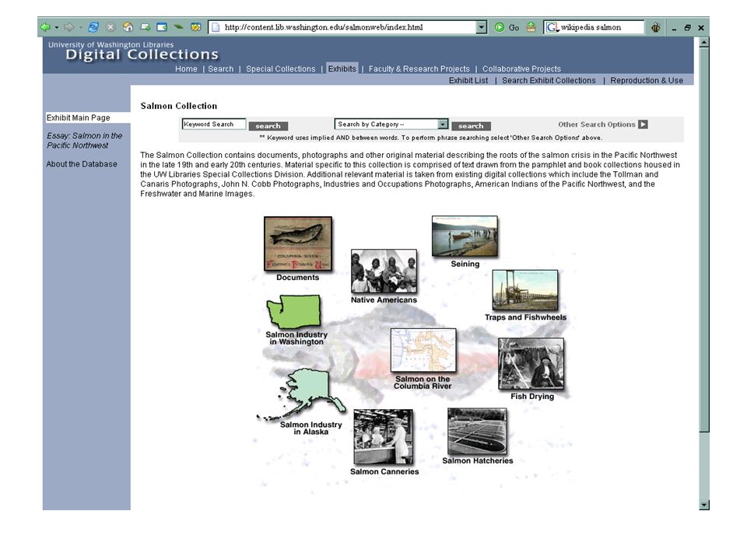747x560 pixels.
Task: Click the 'Documents' caption text
Action: click(x=298, y=277)
